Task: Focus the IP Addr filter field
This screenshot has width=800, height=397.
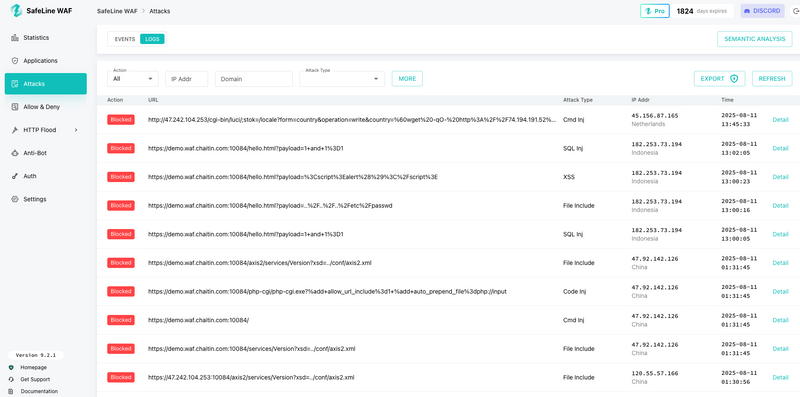Action: tap(187, 79)
